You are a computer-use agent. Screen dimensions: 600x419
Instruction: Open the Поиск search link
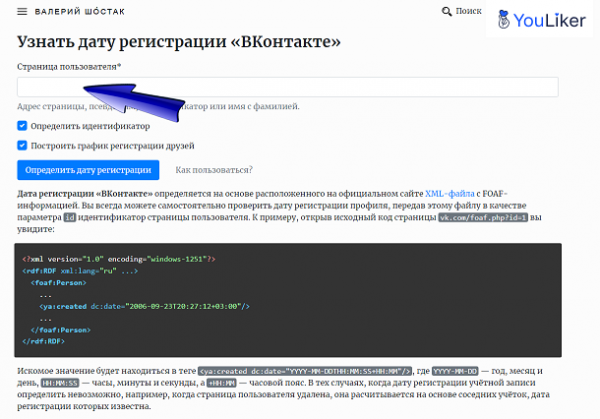468,11
